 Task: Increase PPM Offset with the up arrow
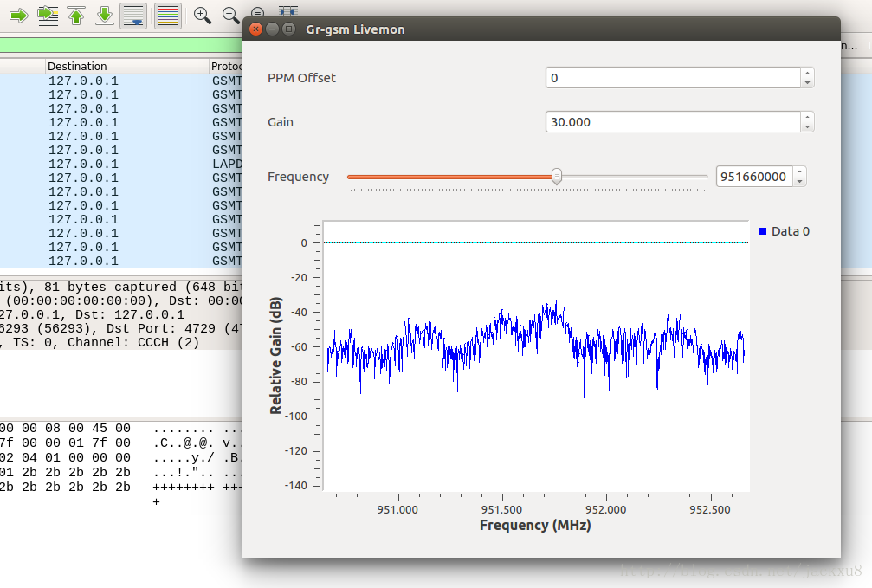click(808, 73)
